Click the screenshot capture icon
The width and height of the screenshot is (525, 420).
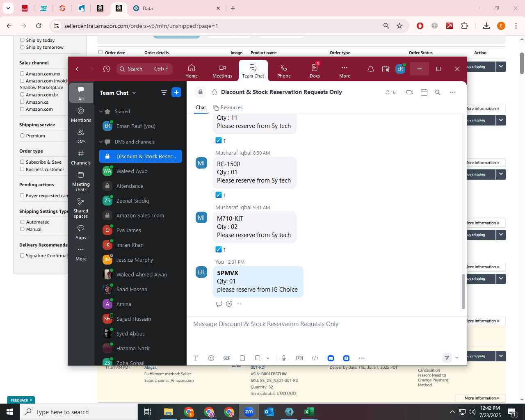(258, 358)
